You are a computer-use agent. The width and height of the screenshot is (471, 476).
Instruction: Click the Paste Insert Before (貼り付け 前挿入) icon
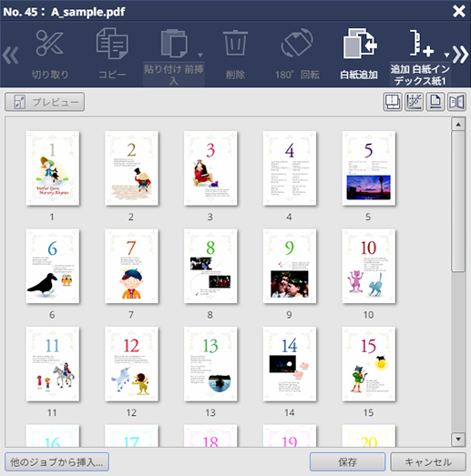click(174, 43)
